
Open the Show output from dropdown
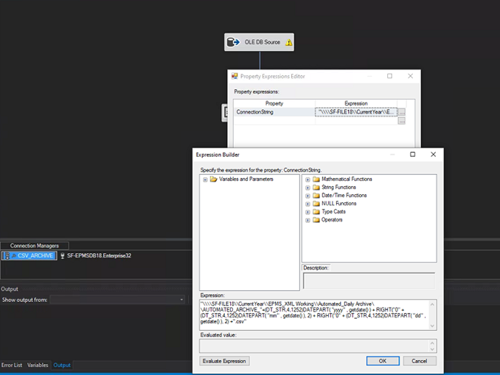[117, 300]
